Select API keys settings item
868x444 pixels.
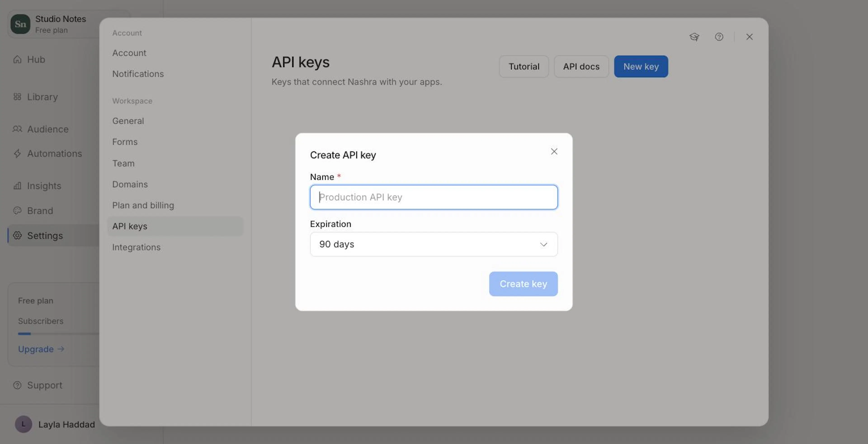[175, 226]
